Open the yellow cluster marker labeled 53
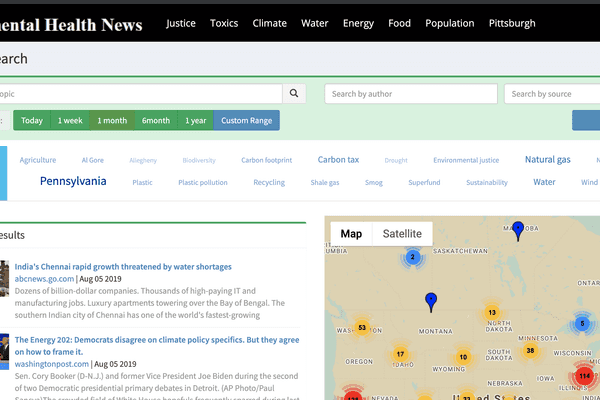 362,328
